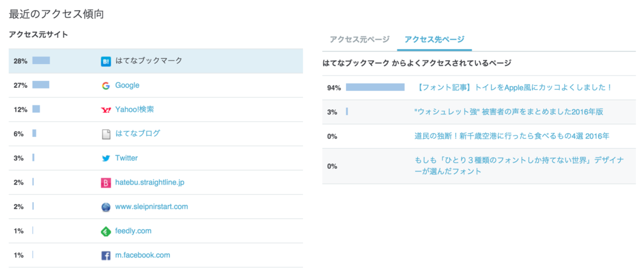Switch to the アクセス元ページ tab

point(359,40)
